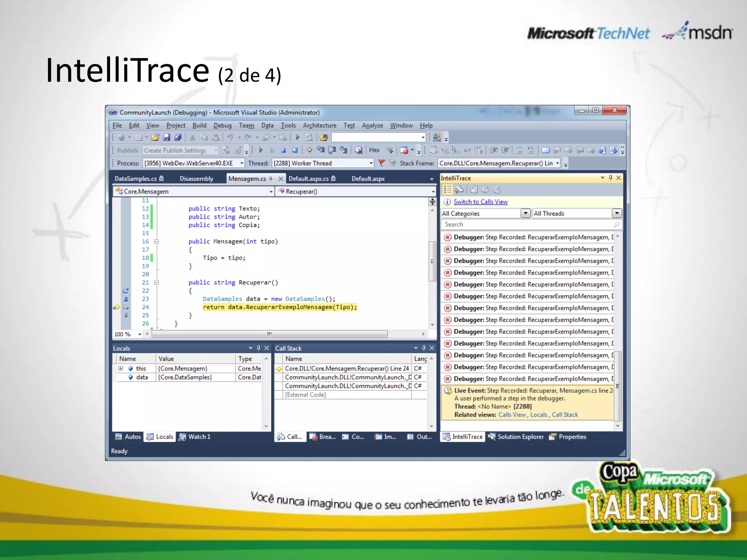Close the Call Stack panel

tap(432, 348)
